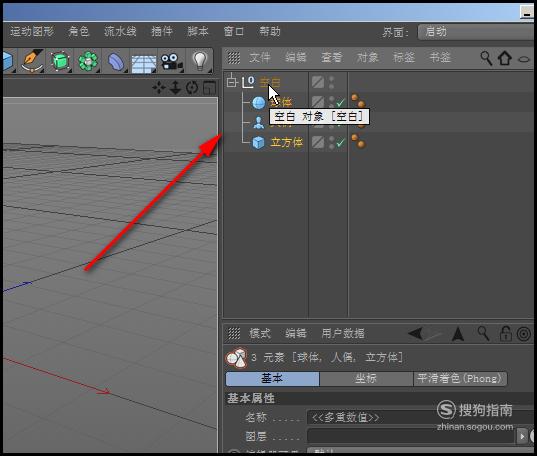Toggle visibility dots for 立方体 object
This screenshot has height=456, width=537.
coord(331,143)
